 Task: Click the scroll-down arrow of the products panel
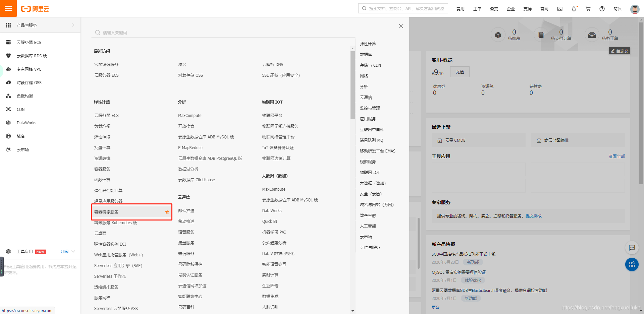353,311
